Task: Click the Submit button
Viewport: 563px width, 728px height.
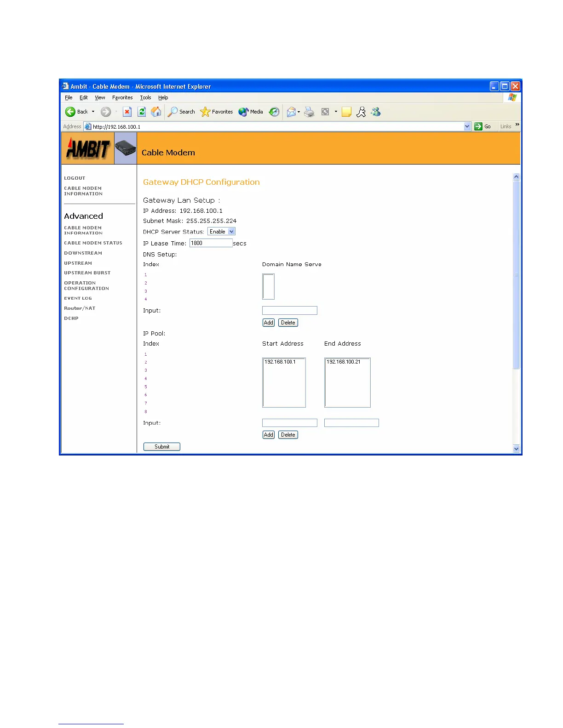Action: point(162,447)
